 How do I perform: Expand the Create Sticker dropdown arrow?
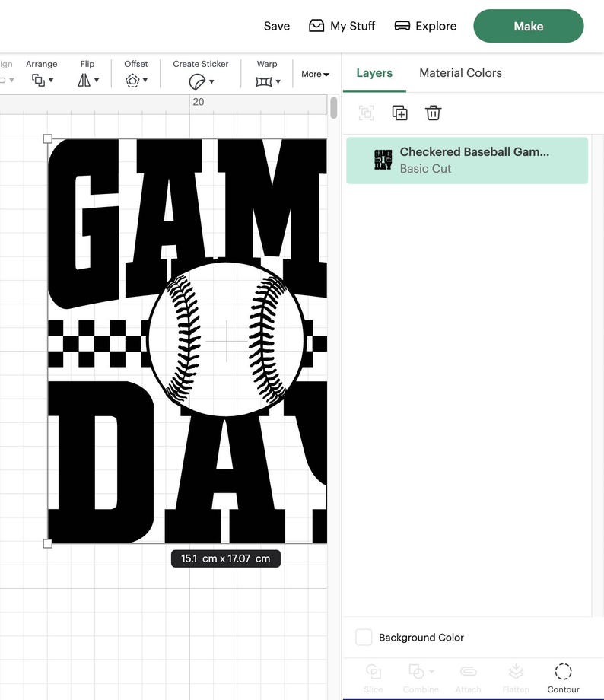(x=211, y=81)
